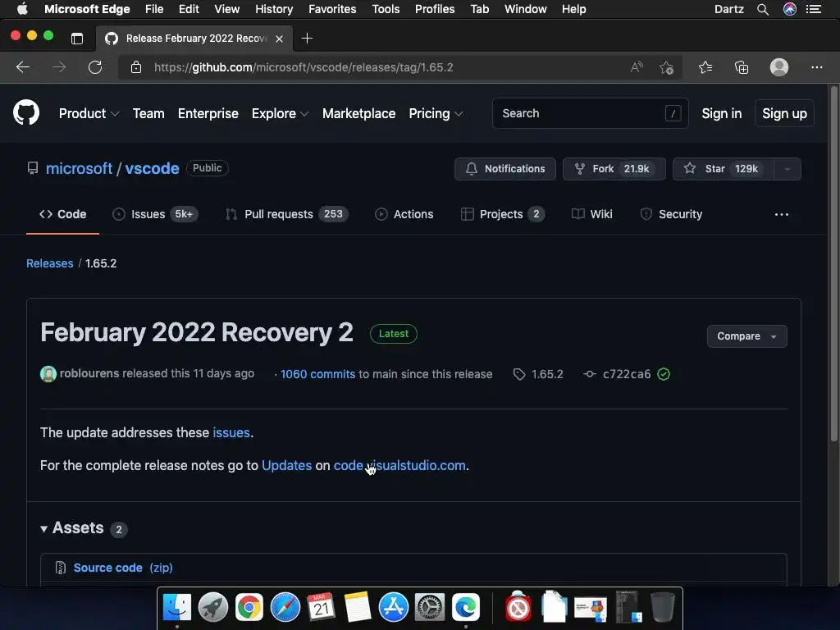The height and width of the screenshot is (630, 840).
Task: Open the Profiles menu
Action: click(x=435, y=9)
